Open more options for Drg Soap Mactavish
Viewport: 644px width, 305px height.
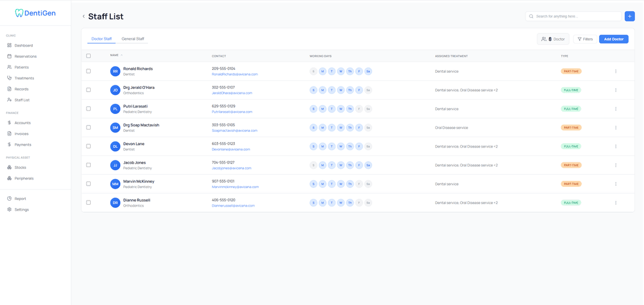(x=615, y=128)
